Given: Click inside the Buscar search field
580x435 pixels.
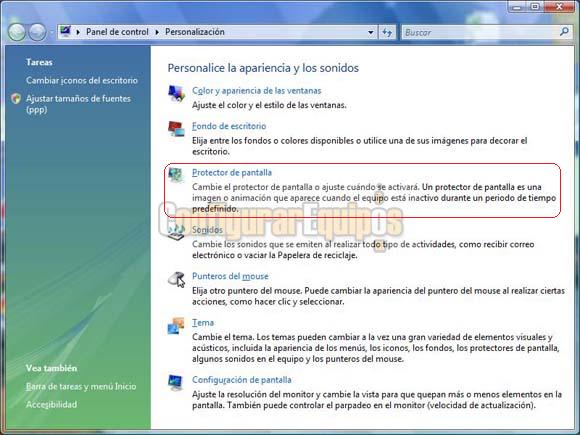Looking at the screenshot, I should (480, 33).
